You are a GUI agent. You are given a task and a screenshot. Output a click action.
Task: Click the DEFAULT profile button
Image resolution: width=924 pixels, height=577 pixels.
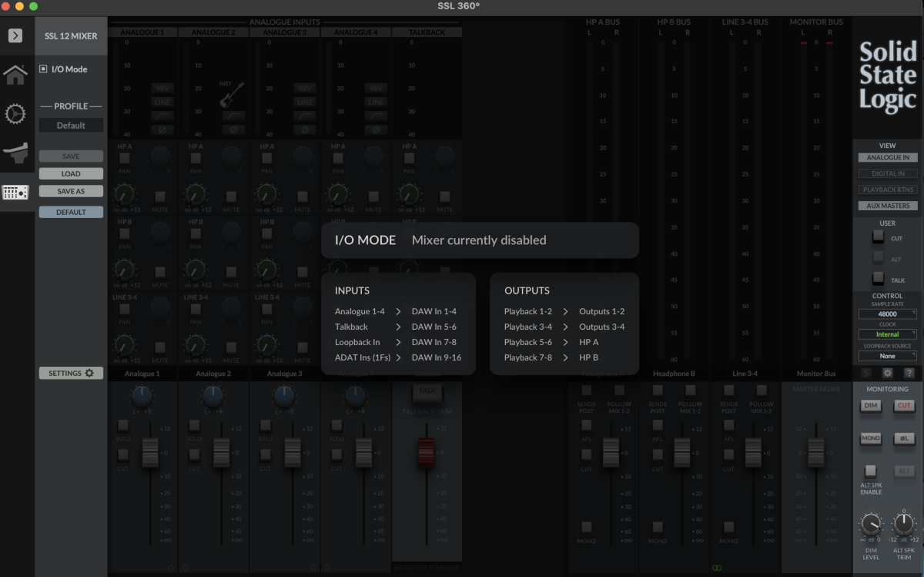[x=71, y=212]
